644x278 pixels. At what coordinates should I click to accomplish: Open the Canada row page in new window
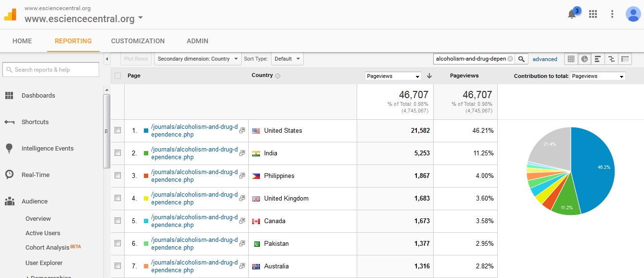pos(242,221)
